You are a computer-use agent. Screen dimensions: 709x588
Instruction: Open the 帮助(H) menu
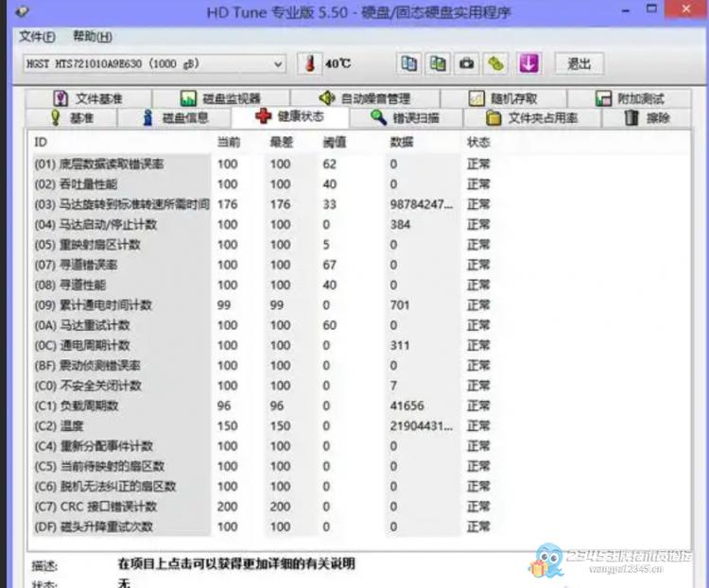[92, 37]
